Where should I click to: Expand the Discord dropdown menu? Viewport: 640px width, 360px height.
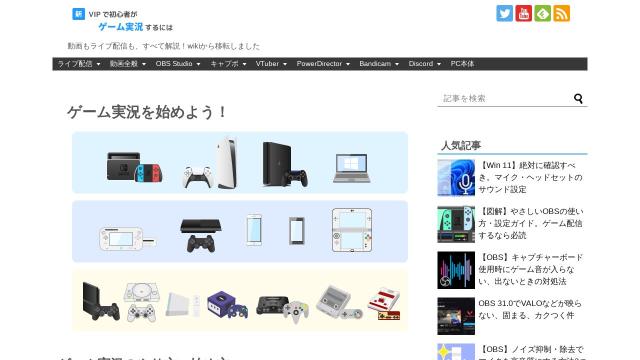(424, 64)
